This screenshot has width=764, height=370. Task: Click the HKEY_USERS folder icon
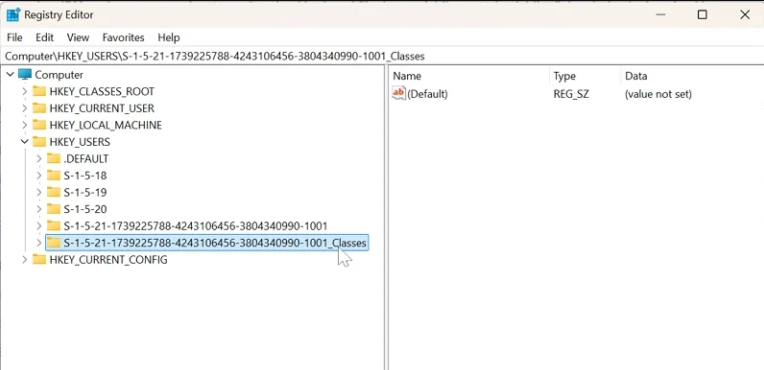point(39,141)
